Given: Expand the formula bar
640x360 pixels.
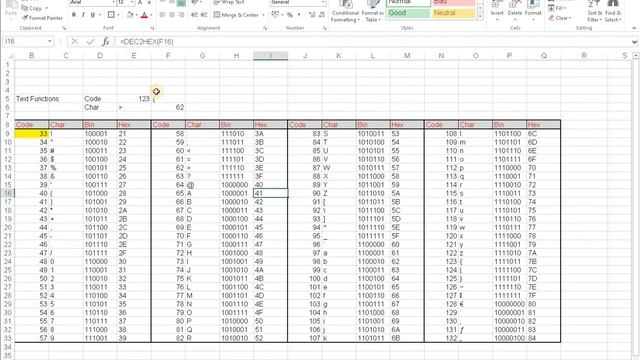Looking at the screenshot, I should pos(634,42).
